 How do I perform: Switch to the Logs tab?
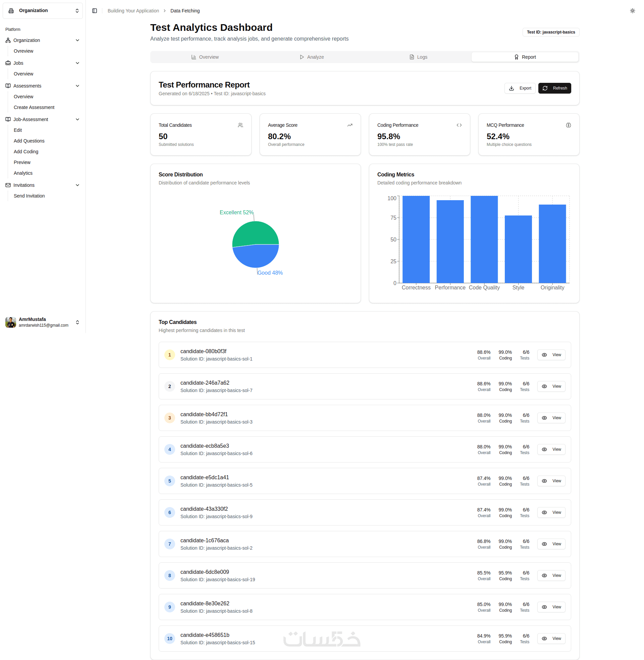click(x=418, y=57)
